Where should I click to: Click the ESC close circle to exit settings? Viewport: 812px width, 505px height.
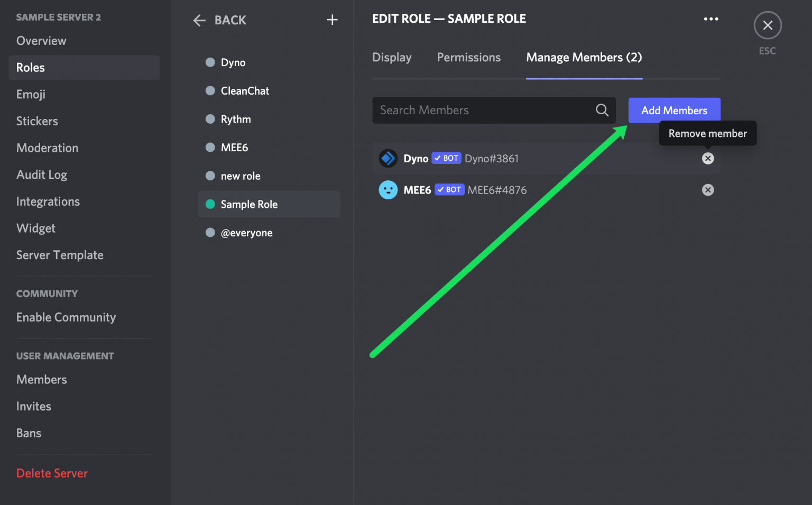click(767, 25)
